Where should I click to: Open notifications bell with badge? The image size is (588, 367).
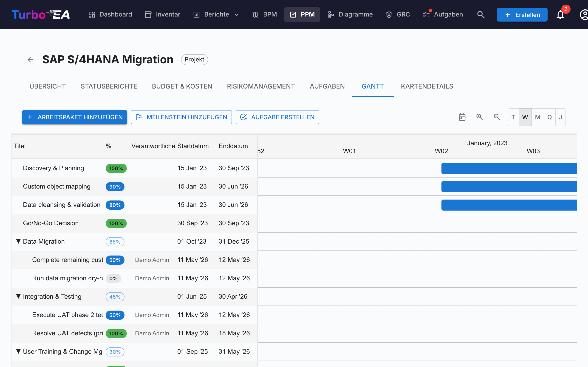(x=560, y=14)
